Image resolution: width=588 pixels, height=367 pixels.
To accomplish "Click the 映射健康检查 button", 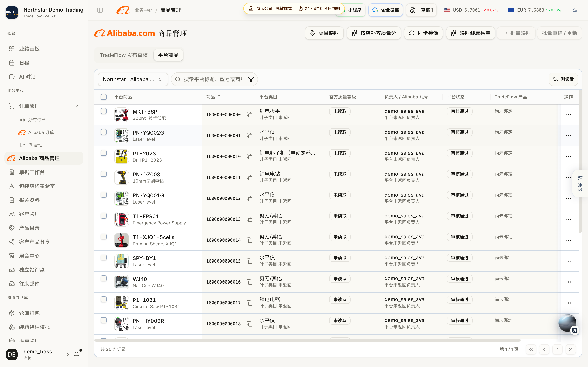I will [470, 33].
